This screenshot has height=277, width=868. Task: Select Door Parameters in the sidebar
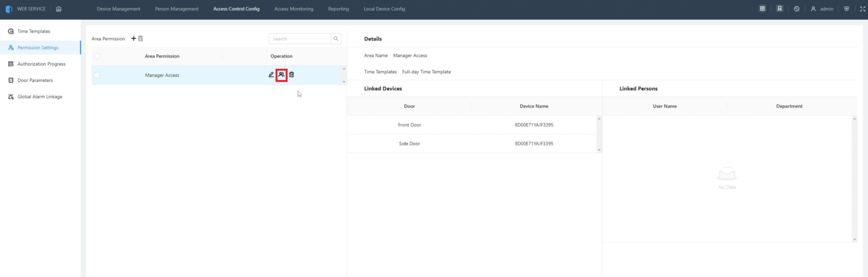tap(35, 80)
